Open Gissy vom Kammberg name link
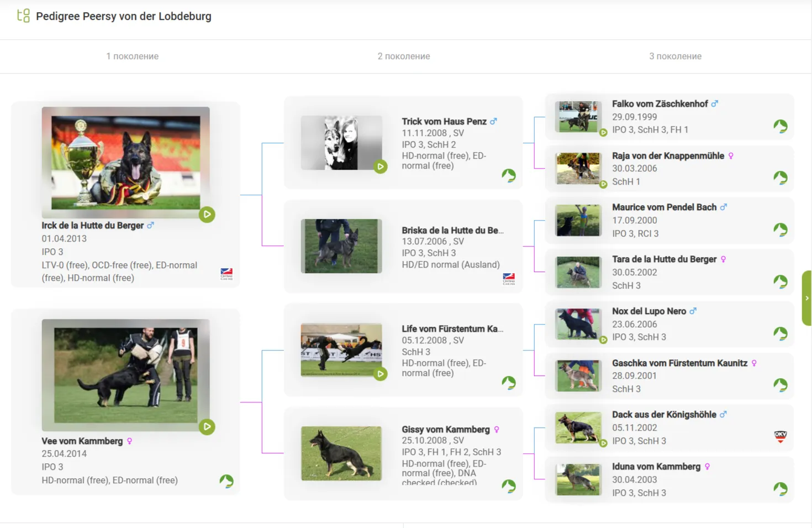The image size is (812, 528). (x=445, y=430)
